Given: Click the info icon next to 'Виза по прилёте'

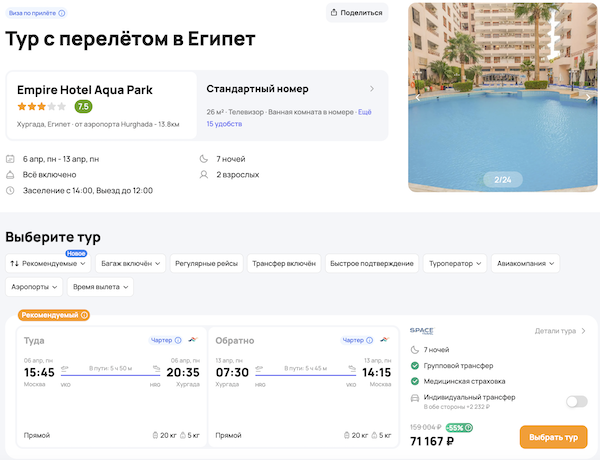Looking at the screenshot, I should (x=62, y=14).
